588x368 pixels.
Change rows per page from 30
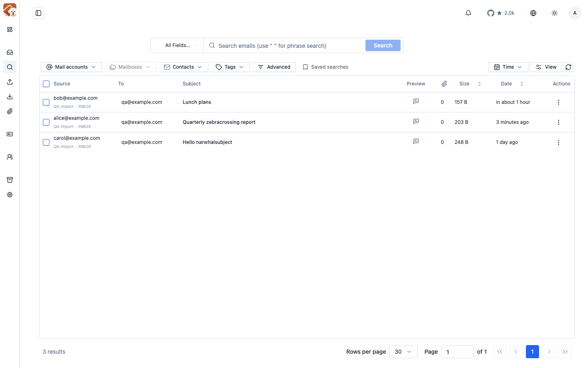tap(403, 352)
